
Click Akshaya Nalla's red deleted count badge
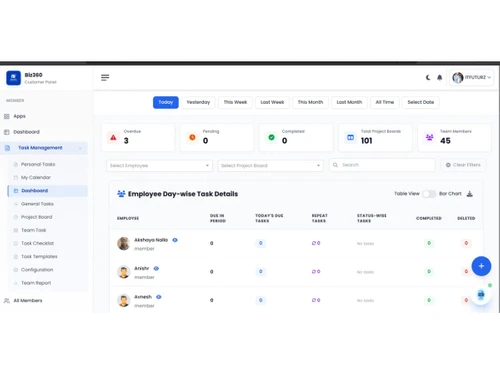[466, 243]
